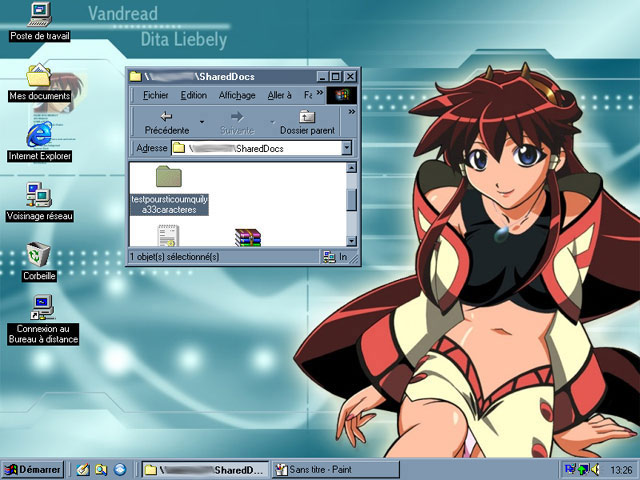640x480 pixels.
Task: Switch to Sans titre - Paint taskbar button
Action: 328,469
